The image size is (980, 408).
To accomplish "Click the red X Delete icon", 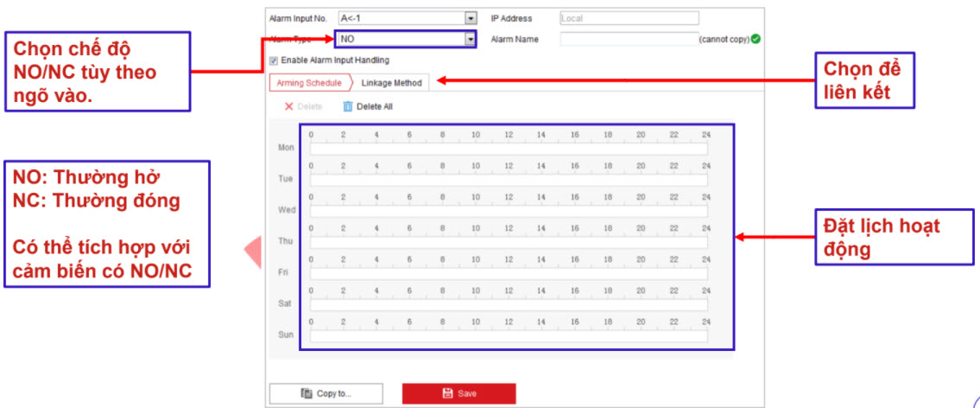I will [289, 106].
